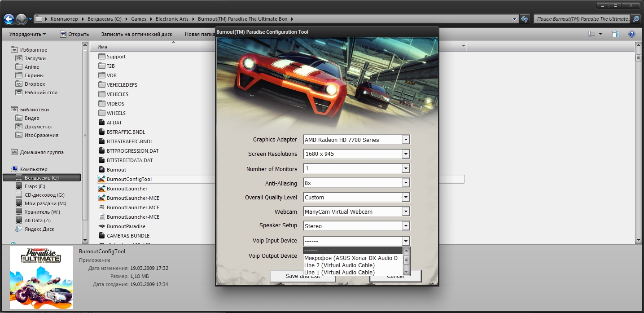Click the help question mark icon
Screen dimensions: 644x313
coord(631,34)
